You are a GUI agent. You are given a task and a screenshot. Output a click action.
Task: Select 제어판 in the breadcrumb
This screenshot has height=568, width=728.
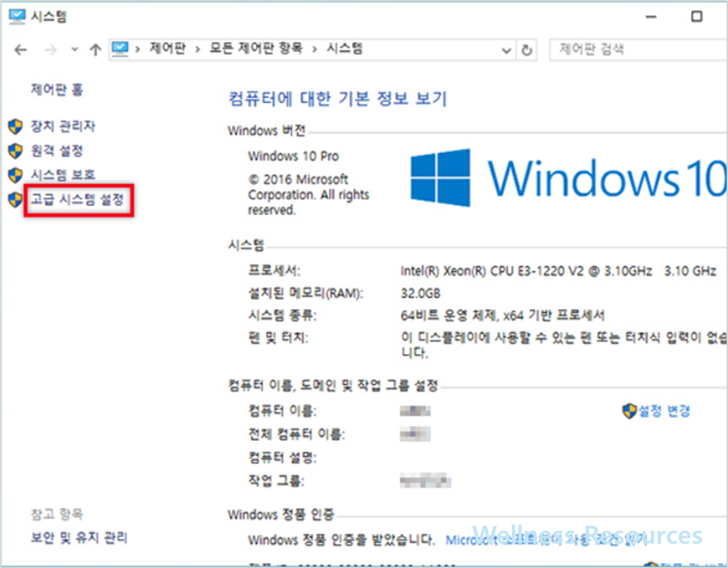167,48
